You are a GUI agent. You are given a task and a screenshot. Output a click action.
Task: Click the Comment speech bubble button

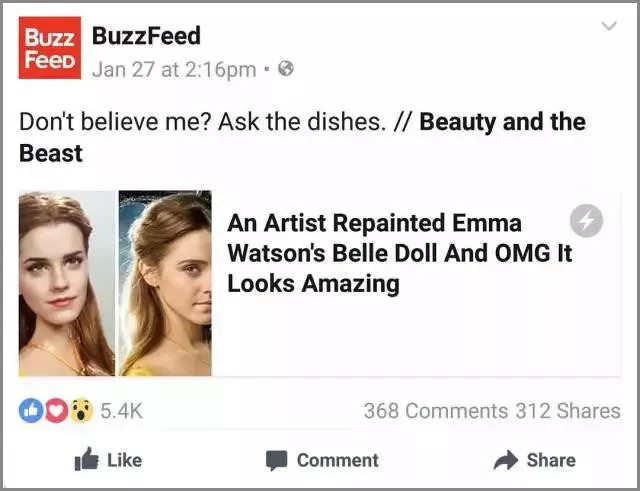pyautogui.click(x=322, y=460)
